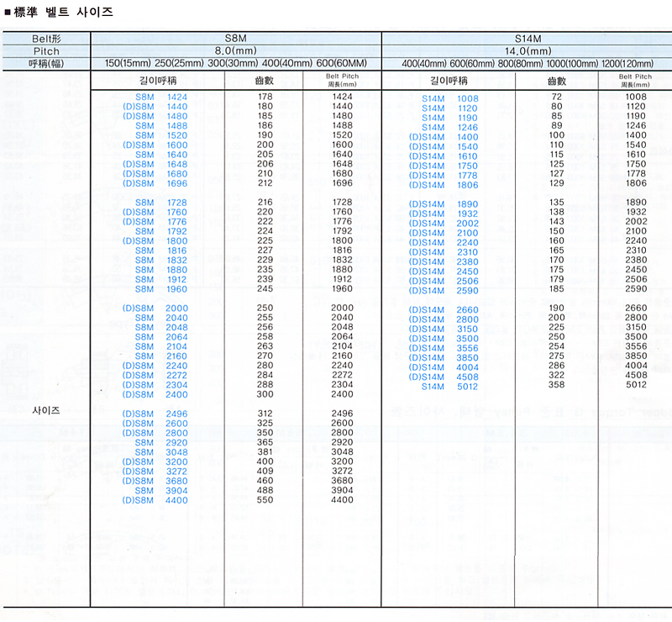672x622 pixels.
Task: Select black Belt Pitch value "3904" for S8M
Action: pos(343,490)
